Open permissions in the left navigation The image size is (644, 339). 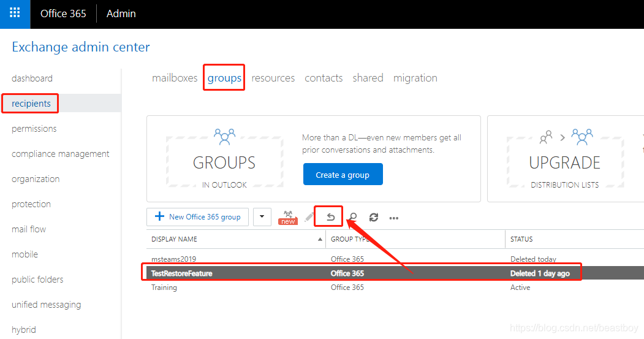coord(34,129)
